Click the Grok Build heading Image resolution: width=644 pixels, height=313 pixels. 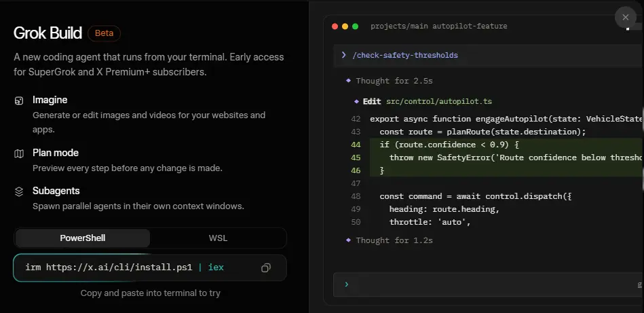point(48,33)
